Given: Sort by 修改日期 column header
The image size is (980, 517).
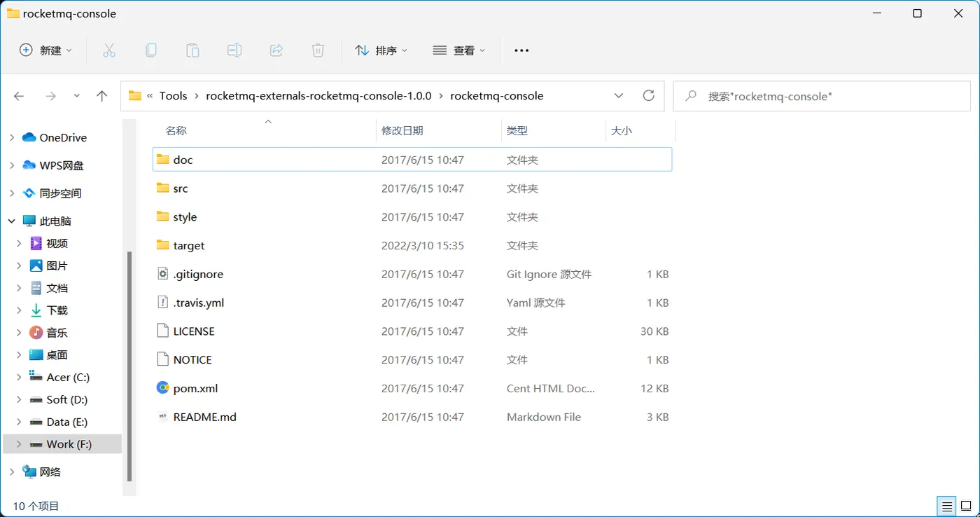Looking at the screenshot, I should (402, 130).
